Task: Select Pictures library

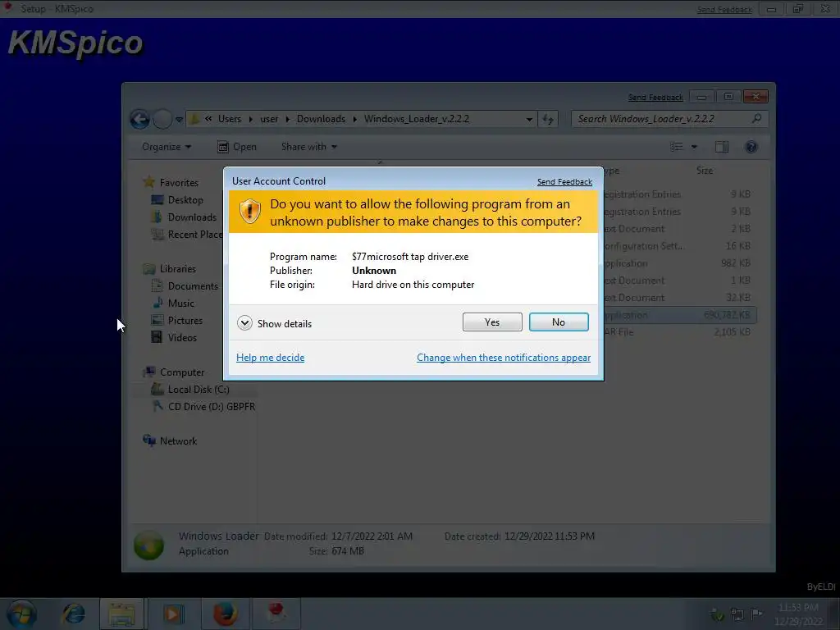Action: 185,321
